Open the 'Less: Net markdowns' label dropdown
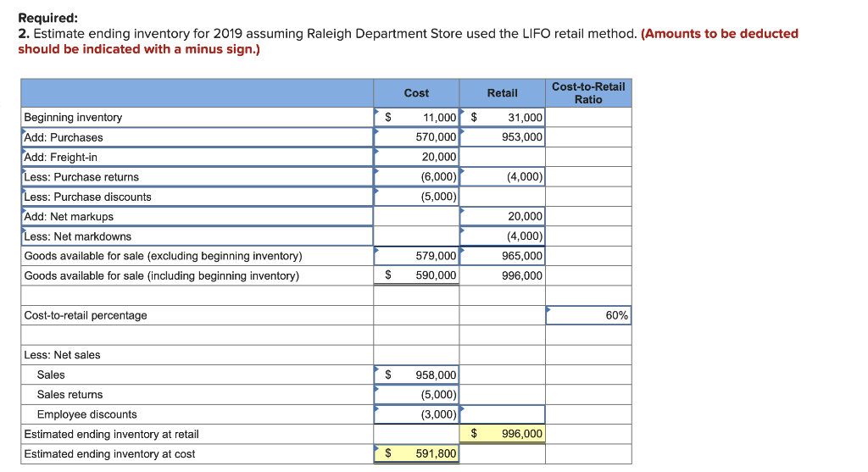The image size is (868, 472). coord(197,236)
